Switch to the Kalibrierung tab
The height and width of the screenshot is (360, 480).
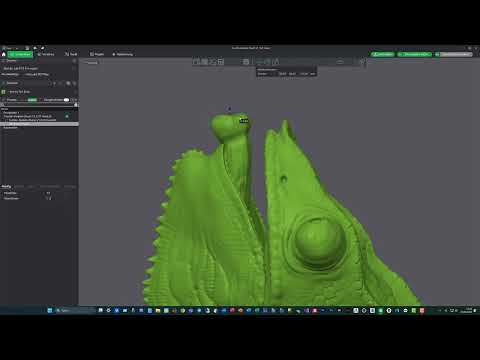tap(122, 54)
